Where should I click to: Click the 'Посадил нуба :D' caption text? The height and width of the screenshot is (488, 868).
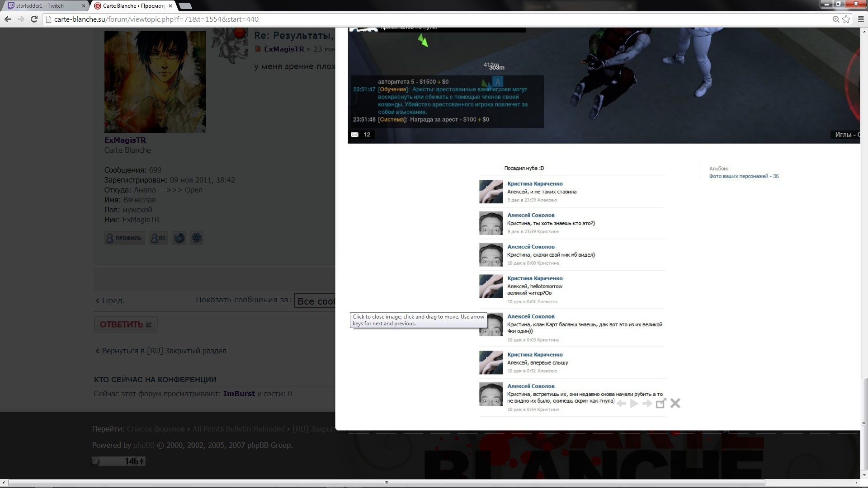(x=524, y=168)
